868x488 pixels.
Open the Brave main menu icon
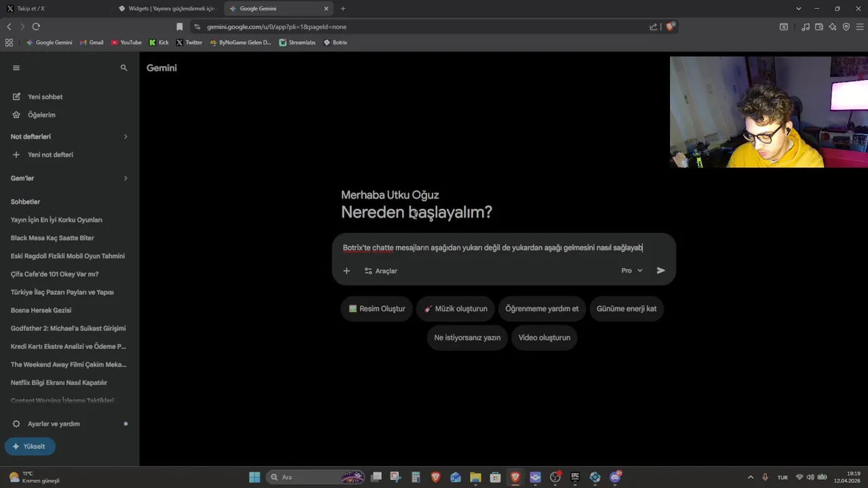860,26
